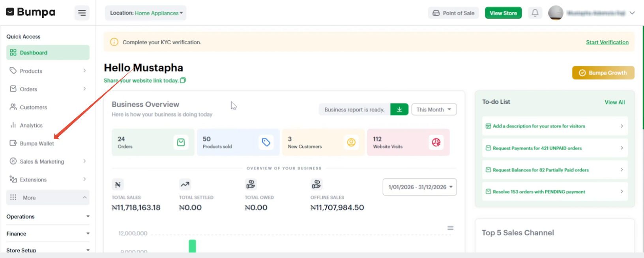This screenshot has height=258, width=644.
Task: Open Orders in sidebar
Action: [48, 89]
